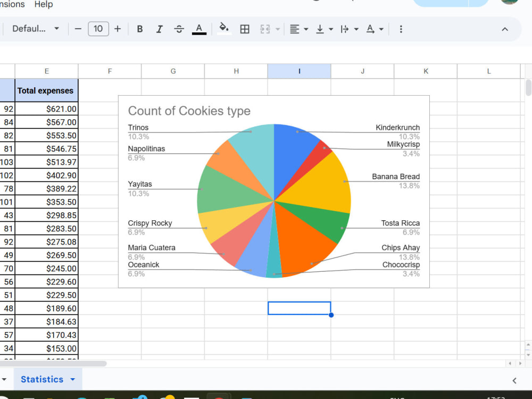Click the selected cell's blue fill handle
This screenshot has width=532, height=399.
(331, 315)
